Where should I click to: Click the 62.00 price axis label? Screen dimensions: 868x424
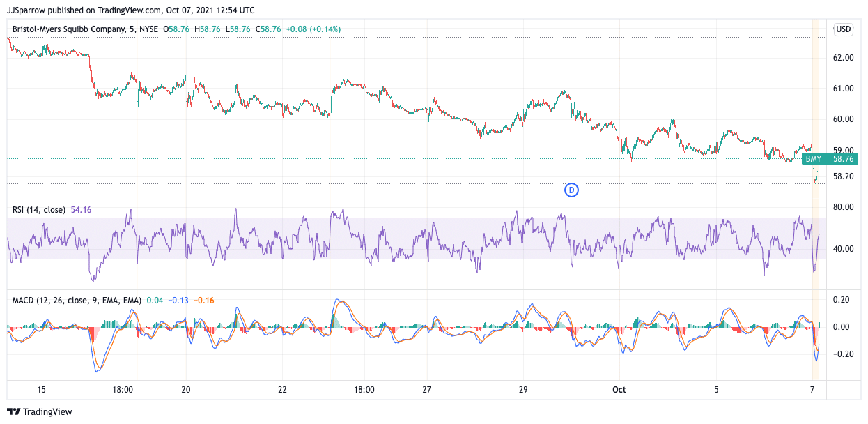(844, 58)
